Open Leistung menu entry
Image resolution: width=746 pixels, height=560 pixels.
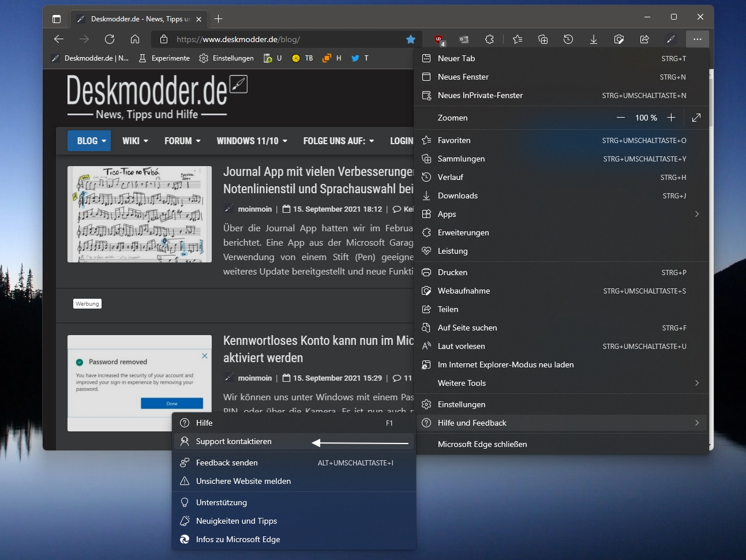(561, 251)
